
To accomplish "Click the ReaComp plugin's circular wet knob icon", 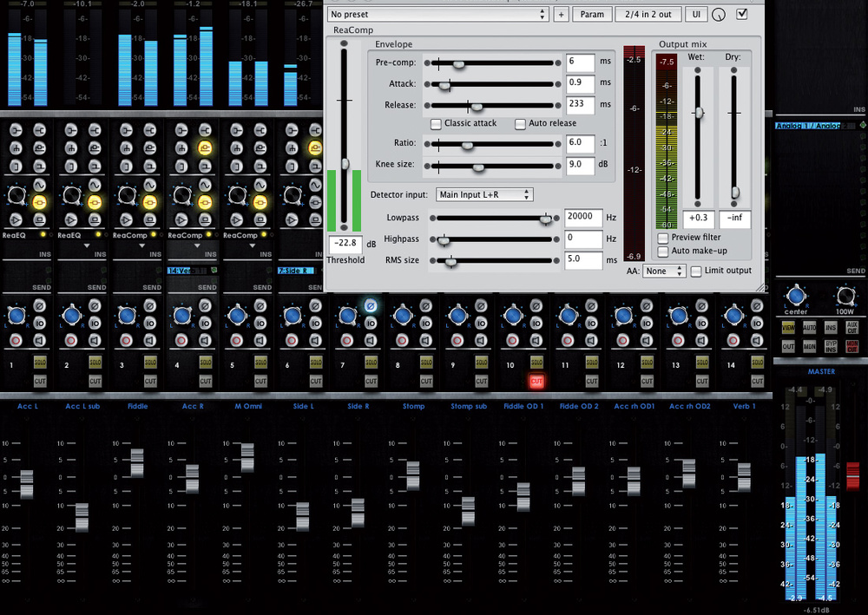I will 719,15.
